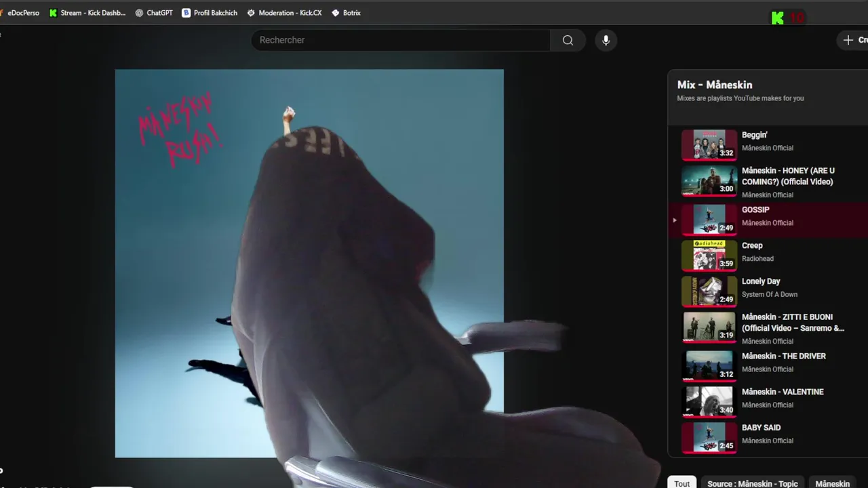Select the Måneskin filter chip
Screen dimensions: 868x488
point(833,483)
